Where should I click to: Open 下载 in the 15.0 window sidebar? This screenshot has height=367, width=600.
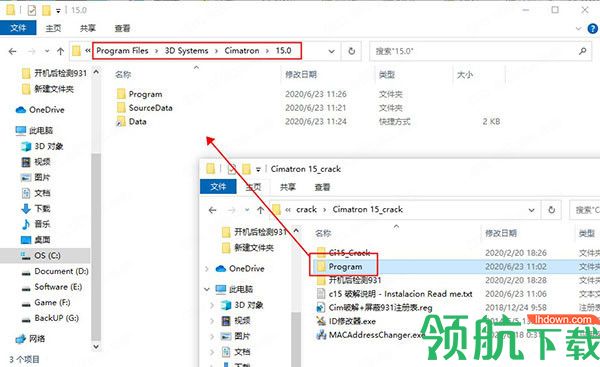click(x=36, y=209)
